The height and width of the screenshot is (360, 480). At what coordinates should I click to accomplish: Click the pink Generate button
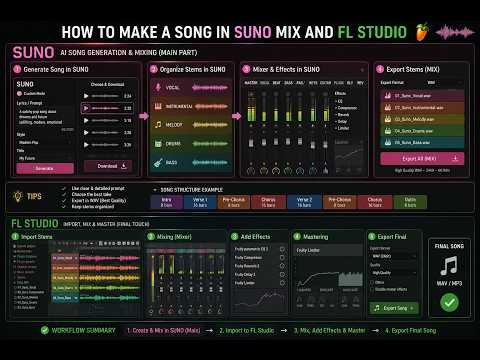tap(45, 168)
